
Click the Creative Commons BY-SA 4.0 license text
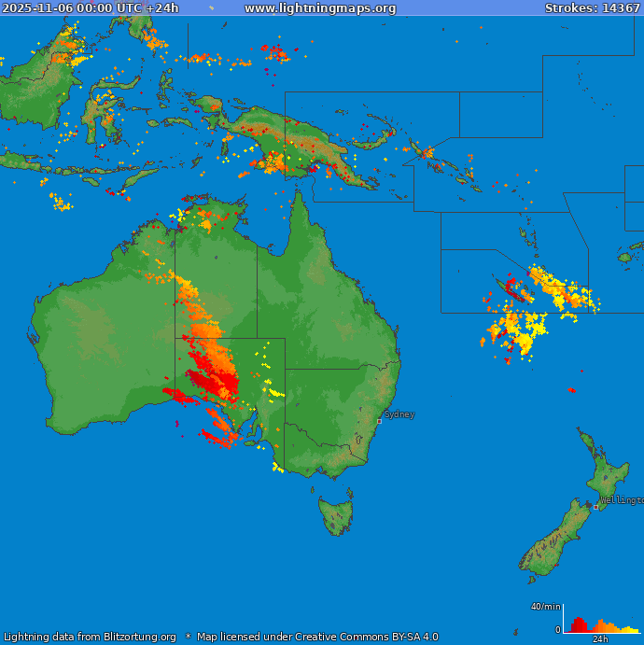coord(317,637)
